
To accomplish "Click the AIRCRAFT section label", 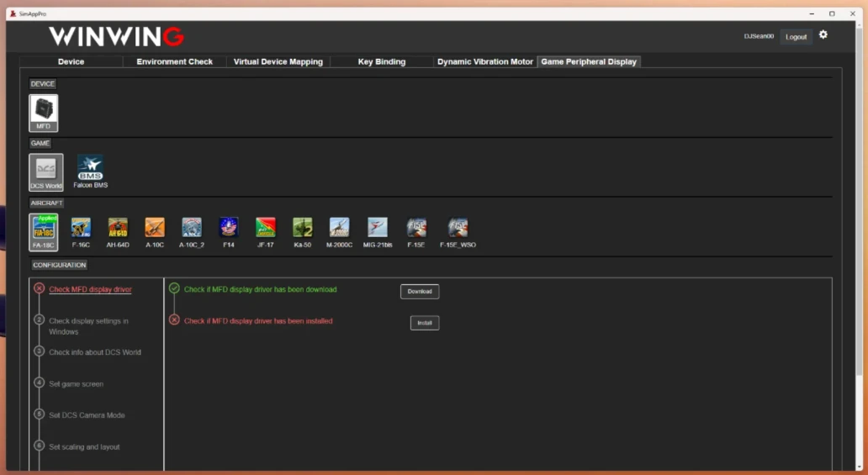I will [46, 203].
